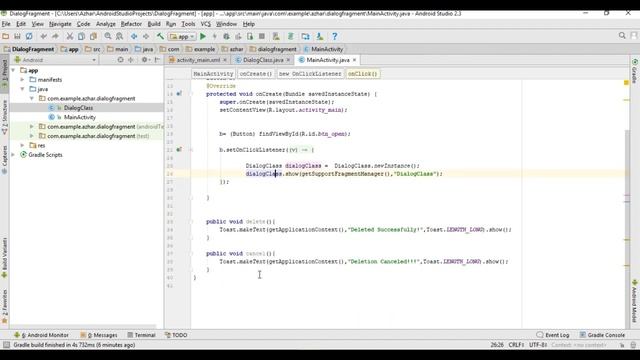Viewport: 640px width, 360px height.
Task: Click the Replace toolbar icon
Action: point(119,36)
